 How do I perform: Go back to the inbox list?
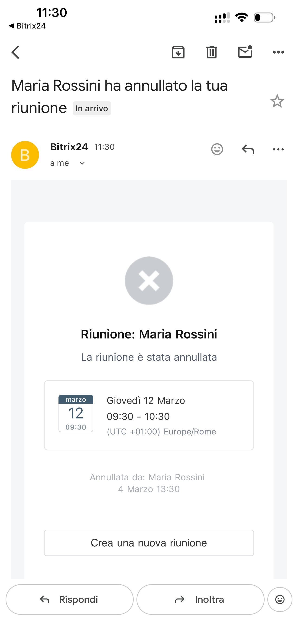point(16,52)
